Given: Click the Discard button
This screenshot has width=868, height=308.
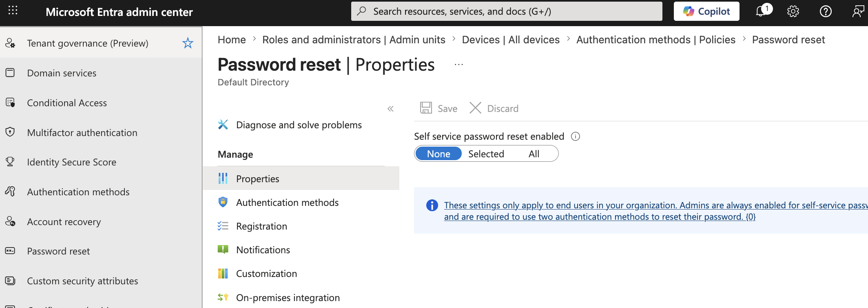Looking at the screenshot, I should 494,108.
